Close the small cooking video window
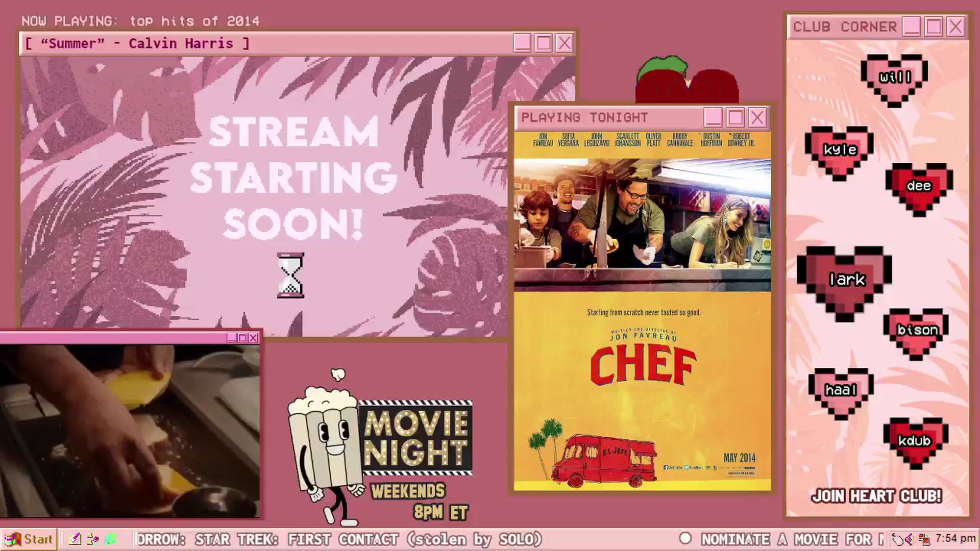 [x=253, y=338]
